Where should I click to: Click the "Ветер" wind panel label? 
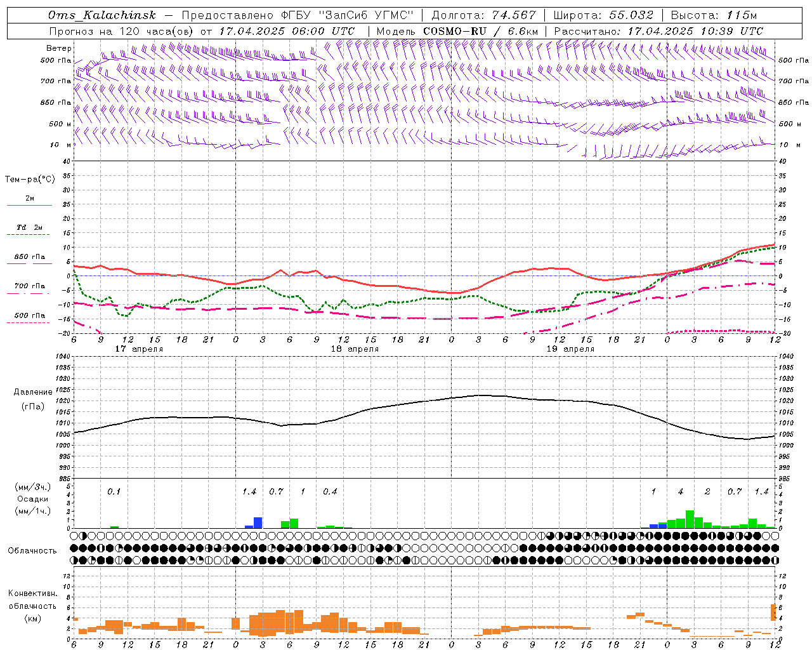click(59, 48)
